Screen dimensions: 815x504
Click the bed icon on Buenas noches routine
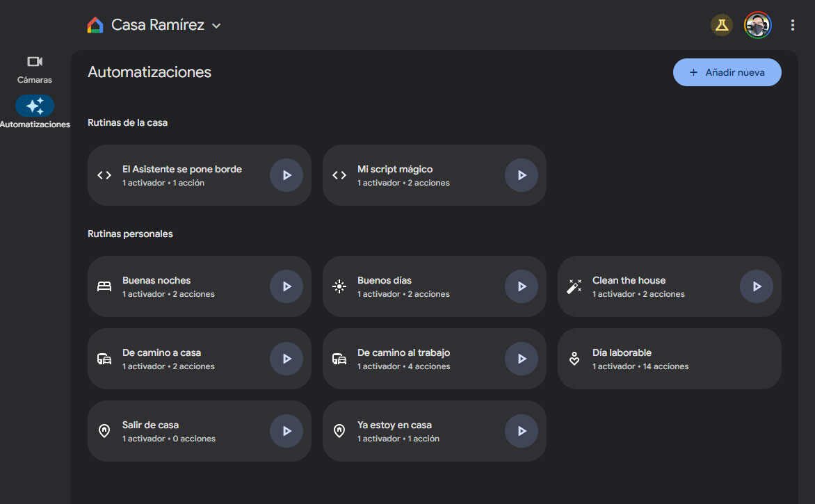point(104,286)
